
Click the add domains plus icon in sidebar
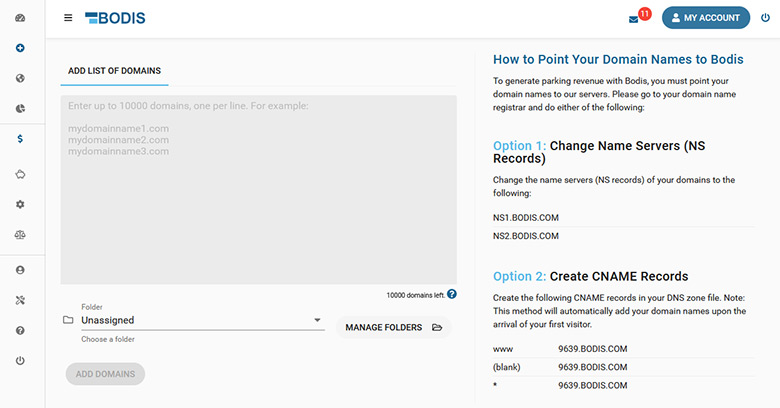(20, 48)
